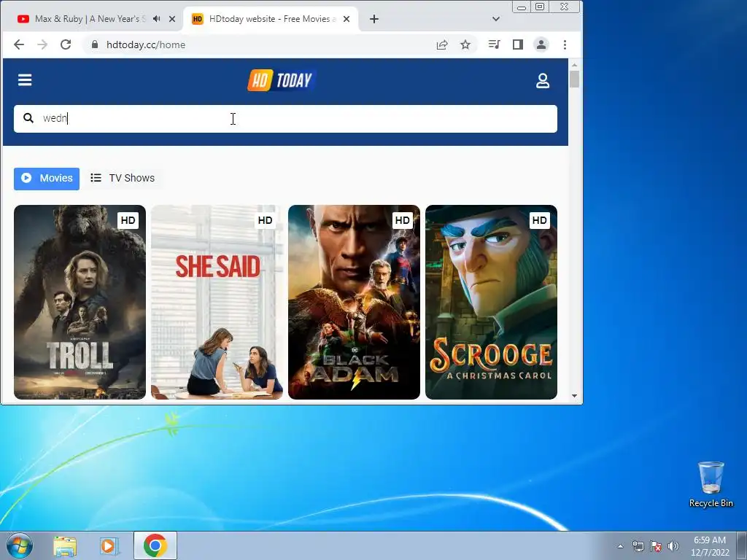Open the Scrooge A Christmas Carol poster
This screenshot has height=560, width=747.
491,302
